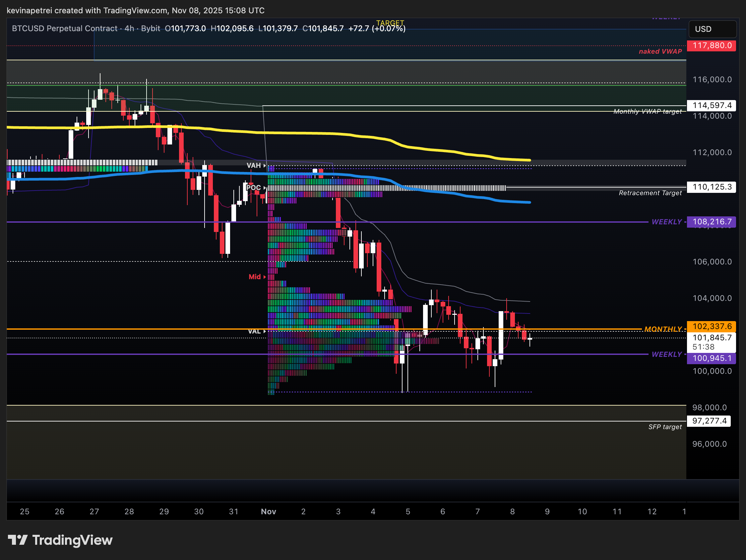Click the SFP target text annotation
746x560 pixels.
click(x=665, y=427)
